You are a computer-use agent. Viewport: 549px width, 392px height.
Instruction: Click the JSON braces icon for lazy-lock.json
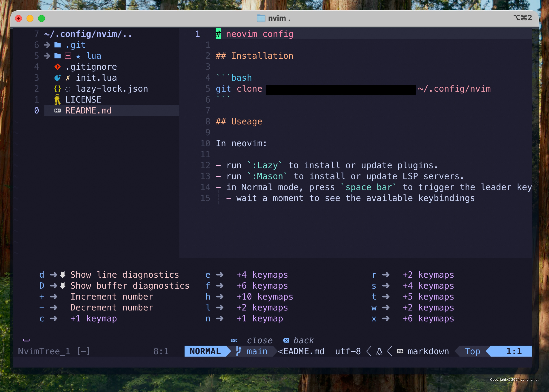point(58,89)
